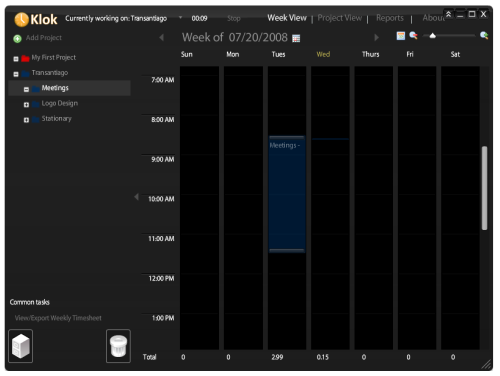
Task: Click the trash bin icon
Action: click(x=118, y=346)
